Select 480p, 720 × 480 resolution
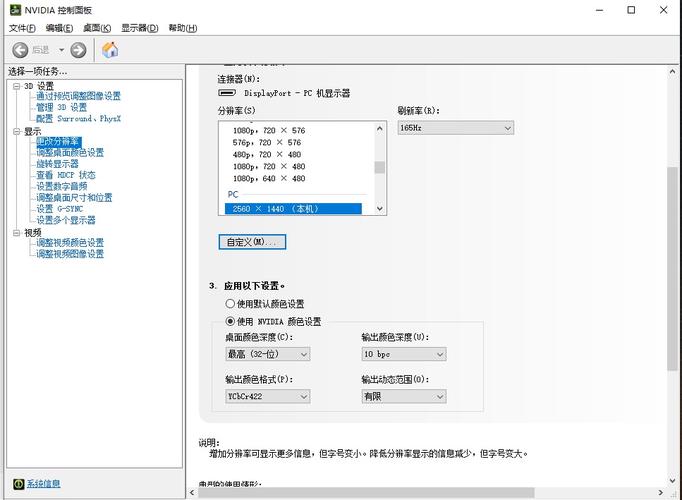682x500 pixels. pyautogui.click(x=267, y=154)
